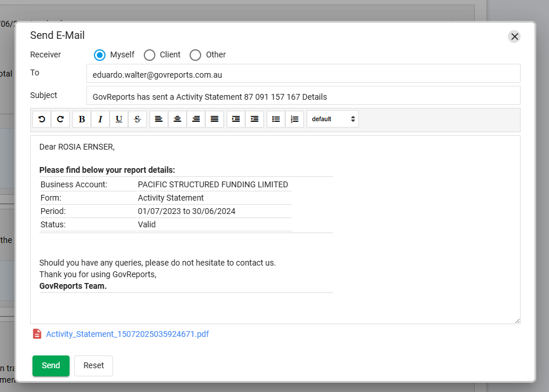Justify the email text

(x=214, y=119)
